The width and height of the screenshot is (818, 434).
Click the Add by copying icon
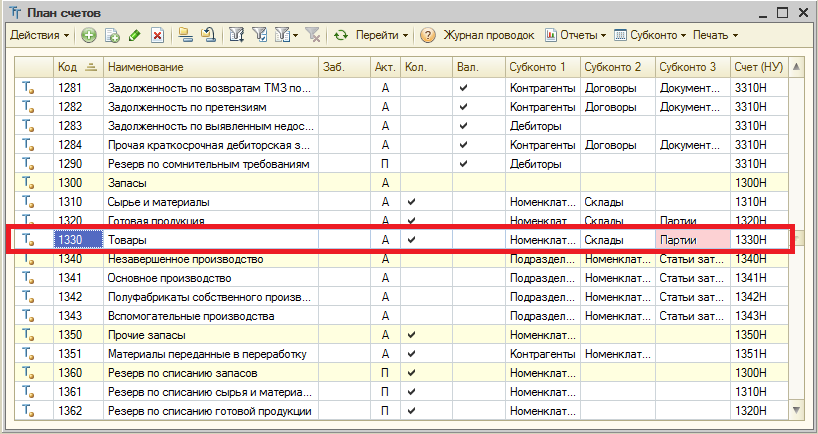112,35
